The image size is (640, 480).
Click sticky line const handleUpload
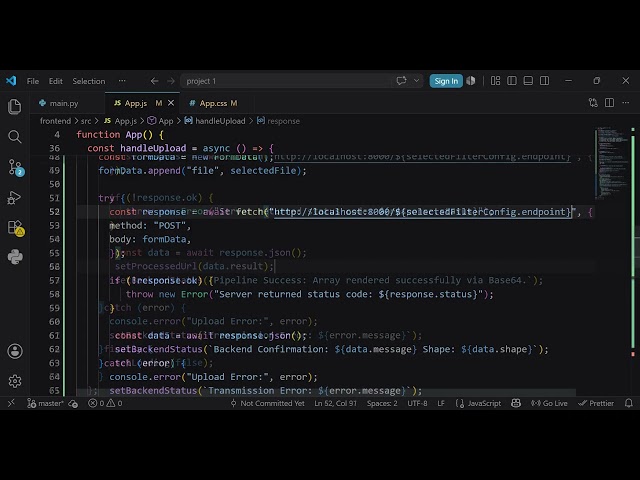click(x=180, y=148)
